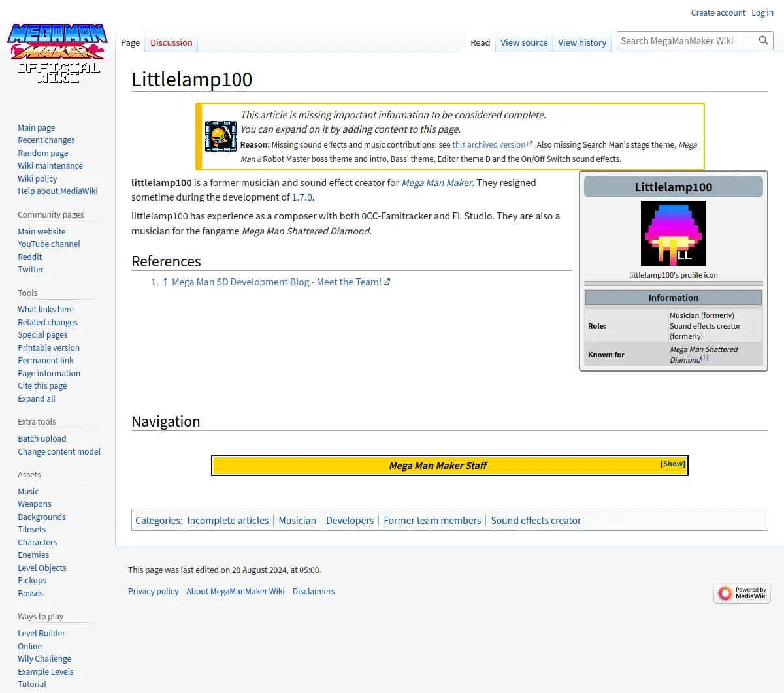Open the Reddit community link
This screenshot has width=784, height=693.
pos(30,257)
